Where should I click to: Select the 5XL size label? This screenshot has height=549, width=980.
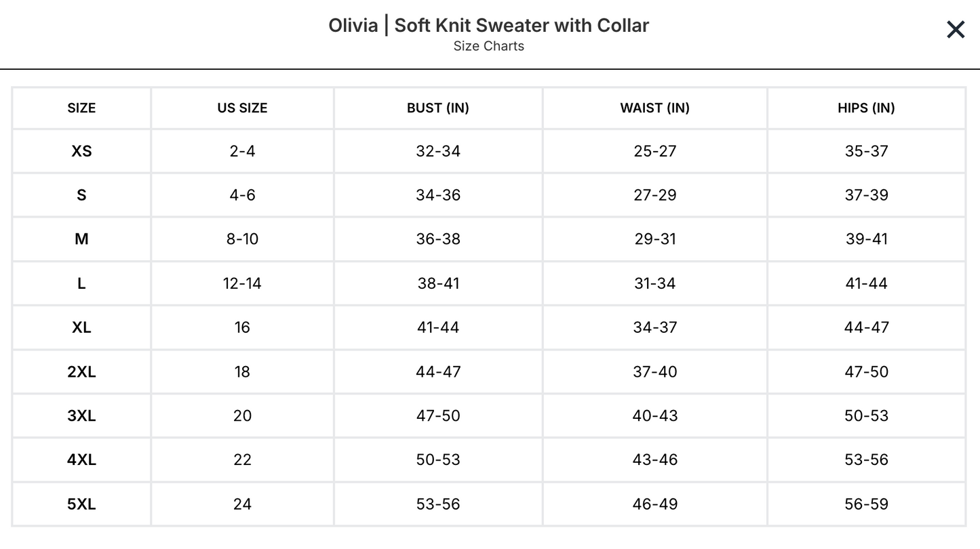[81, 504]
